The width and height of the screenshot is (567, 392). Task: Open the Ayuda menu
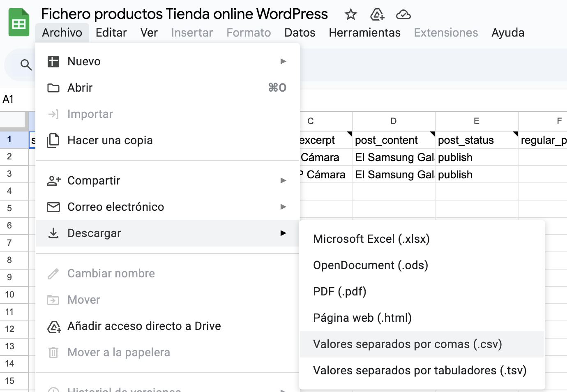[x=508, y=33]
